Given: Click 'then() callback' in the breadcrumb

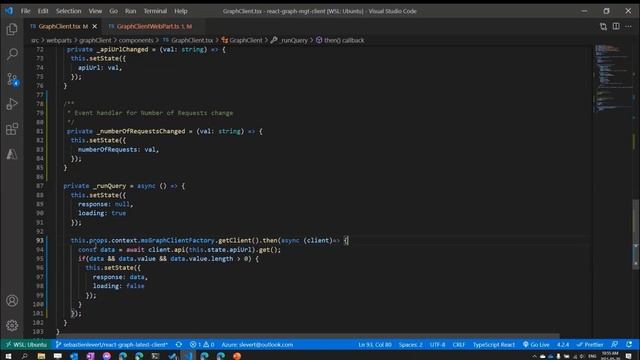Looking at the screenshot, I should (340, 40).
